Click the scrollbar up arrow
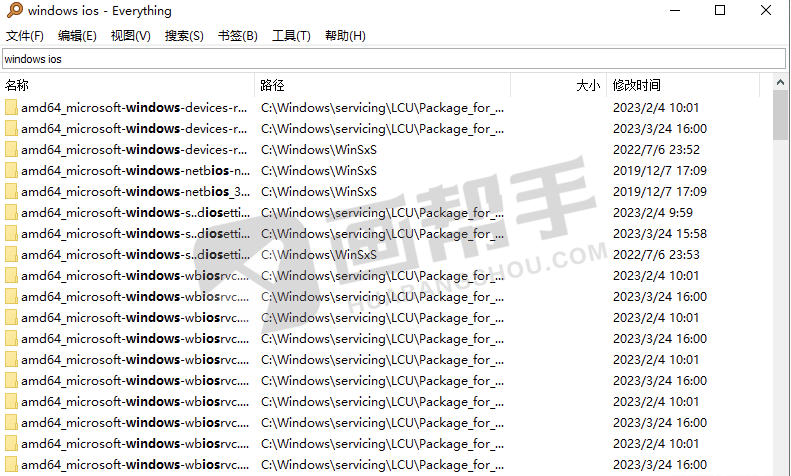 [780, 82]
